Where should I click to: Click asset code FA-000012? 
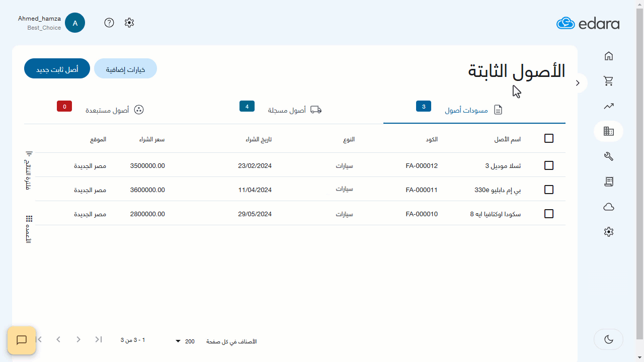[x=422, y=166]
